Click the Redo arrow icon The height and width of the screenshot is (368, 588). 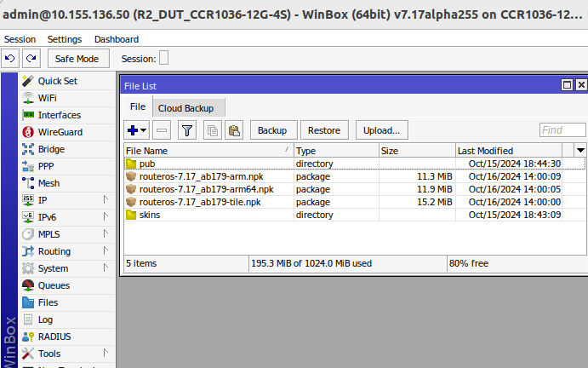(31, 58)
